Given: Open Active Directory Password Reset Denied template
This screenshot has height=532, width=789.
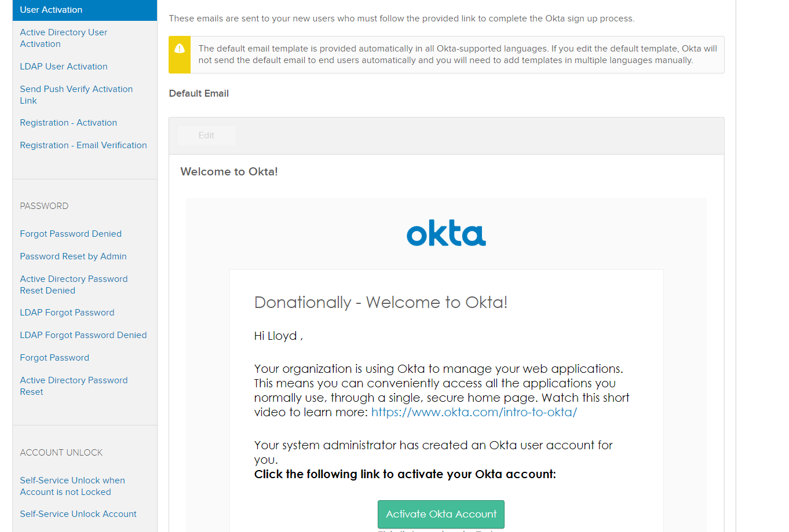Looking at the screenshot, I should pos(74,285).
